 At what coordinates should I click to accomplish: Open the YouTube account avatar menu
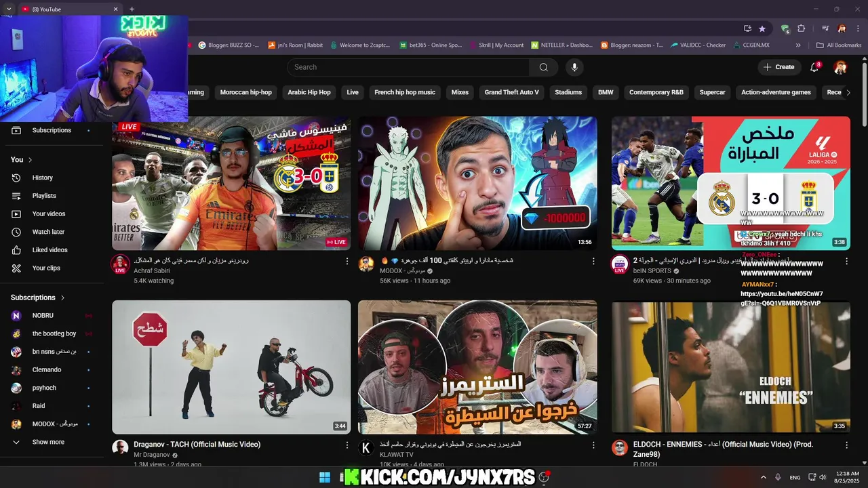(x=840, y=67)
